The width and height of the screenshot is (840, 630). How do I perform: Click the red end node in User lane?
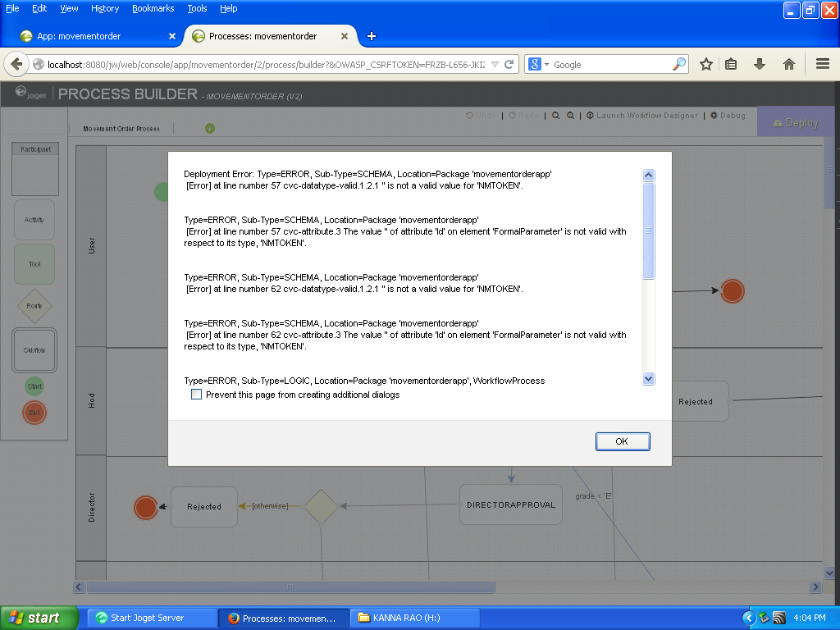click(733, 291)
